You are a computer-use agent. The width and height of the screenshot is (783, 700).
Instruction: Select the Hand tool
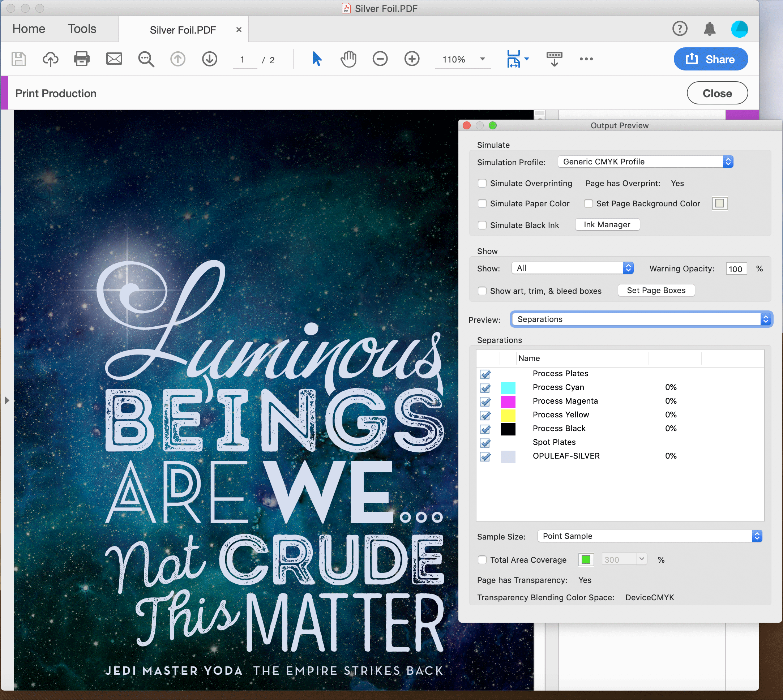click(348, 59)
